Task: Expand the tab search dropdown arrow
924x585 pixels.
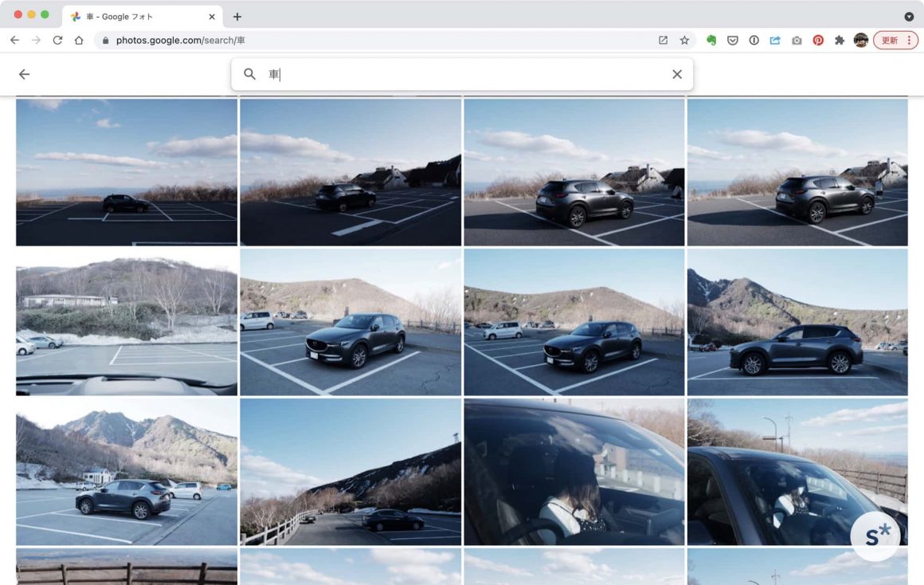Action: click(x=909, y=16)
